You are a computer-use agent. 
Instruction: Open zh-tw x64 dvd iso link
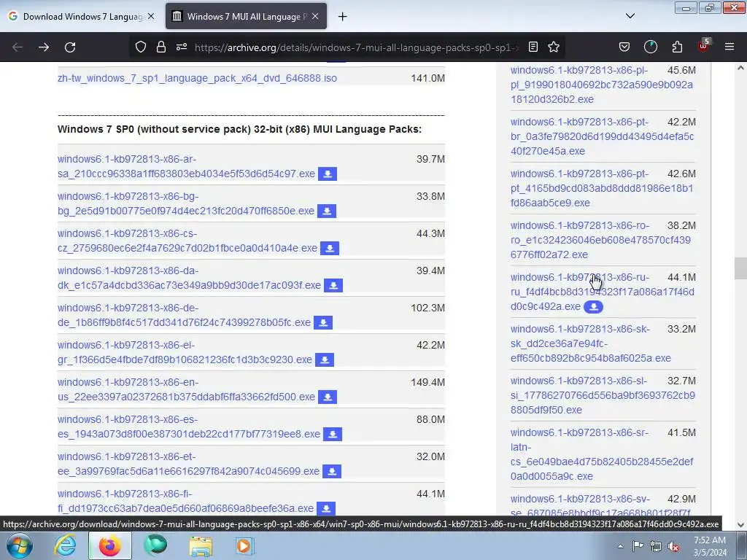[197, 78]
